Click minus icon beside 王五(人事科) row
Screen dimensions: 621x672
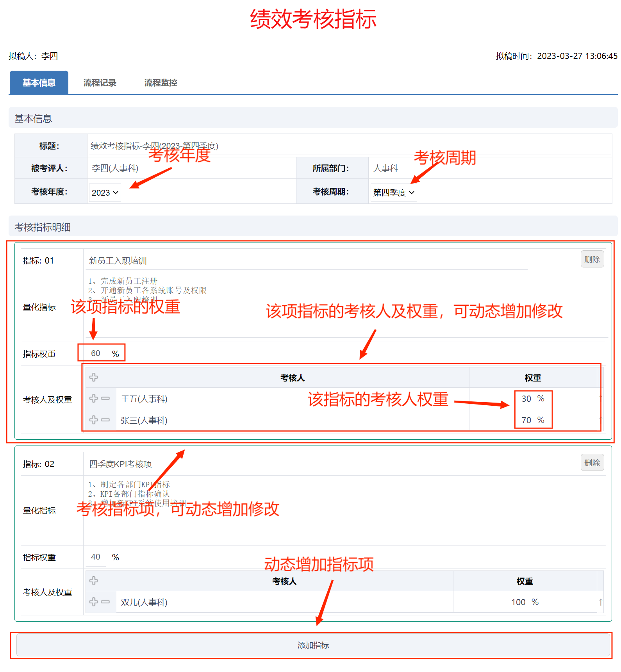point(105,398)
